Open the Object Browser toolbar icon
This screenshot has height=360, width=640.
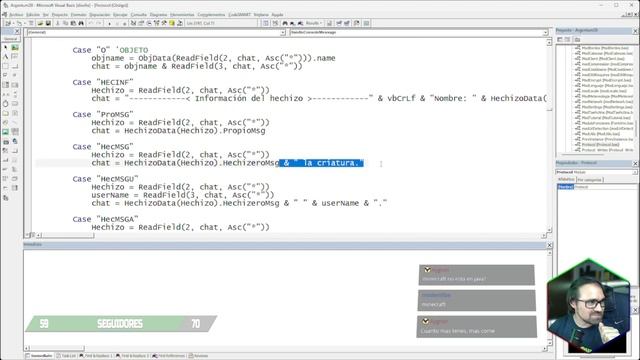(157, 23)
